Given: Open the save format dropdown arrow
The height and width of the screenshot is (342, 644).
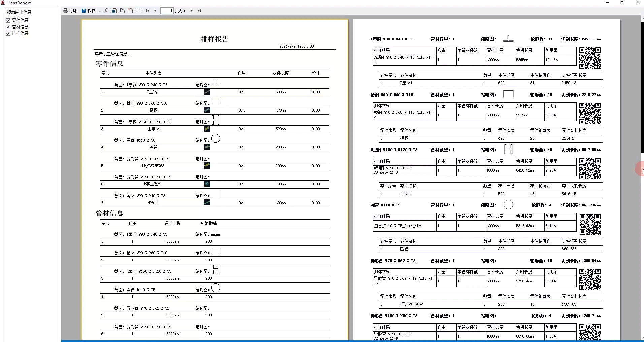Looking at the screenshot, I should coord(100,11).
